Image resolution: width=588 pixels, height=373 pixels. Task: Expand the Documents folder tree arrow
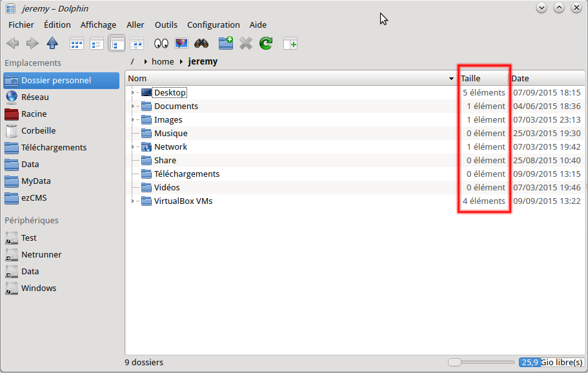coord(132,106)
